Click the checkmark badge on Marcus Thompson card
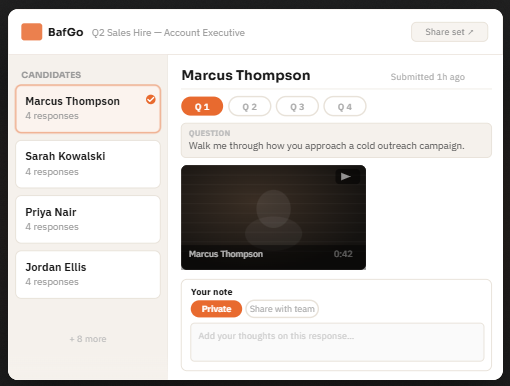This screenshot has height=386, width=510. tap(151, 99)
